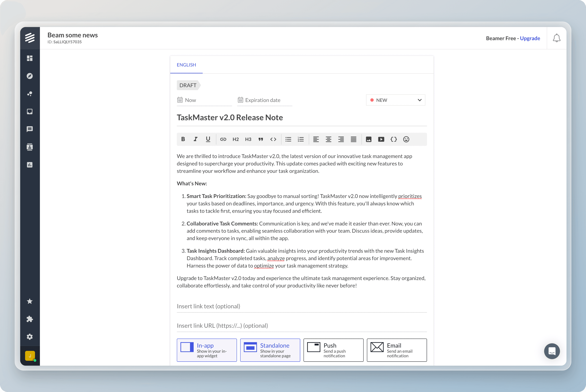Open the notification bell

coord(556,38)
